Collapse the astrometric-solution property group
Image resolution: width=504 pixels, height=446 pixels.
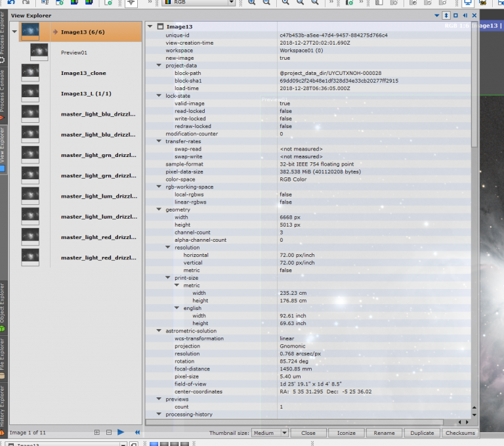(159, 331)
